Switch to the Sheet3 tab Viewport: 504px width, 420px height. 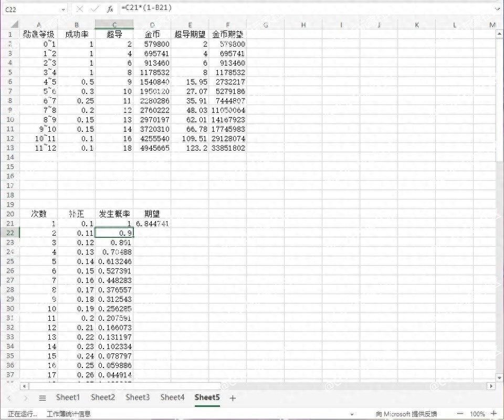click(138, 397)
